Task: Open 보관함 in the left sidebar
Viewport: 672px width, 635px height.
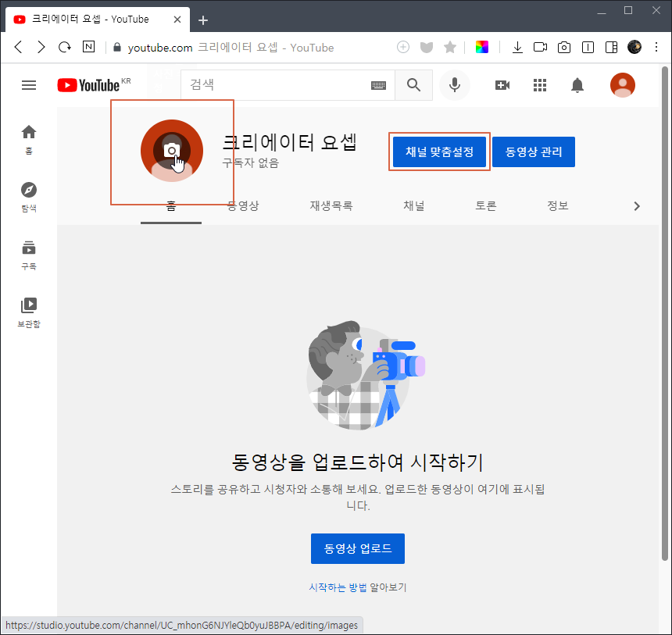Action: click(29, 312)
